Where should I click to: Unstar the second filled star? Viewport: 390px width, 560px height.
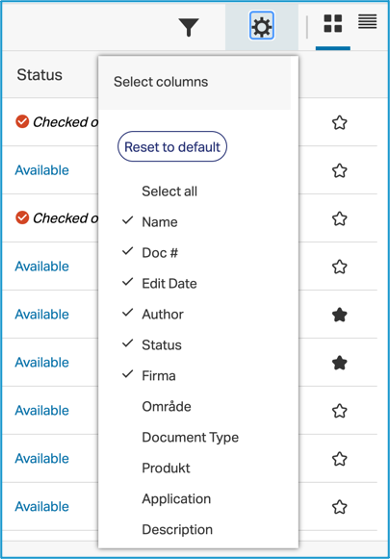339,363
